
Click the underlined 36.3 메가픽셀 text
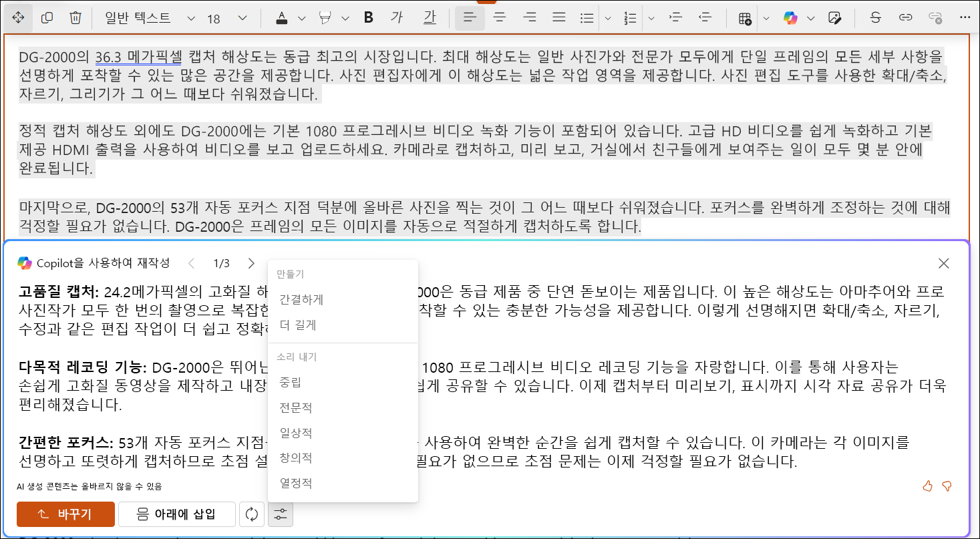pos(138,56)
